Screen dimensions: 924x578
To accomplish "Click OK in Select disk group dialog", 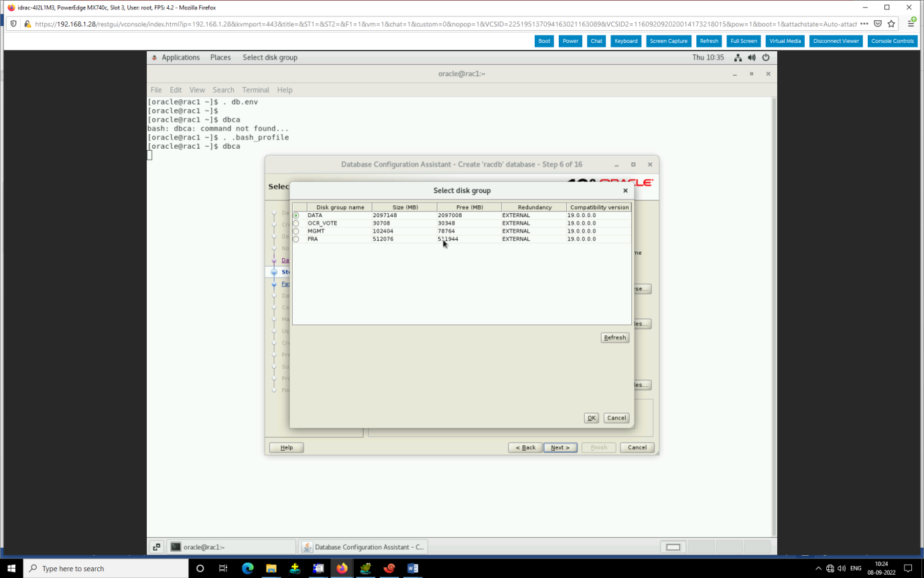I will [591, 418].
